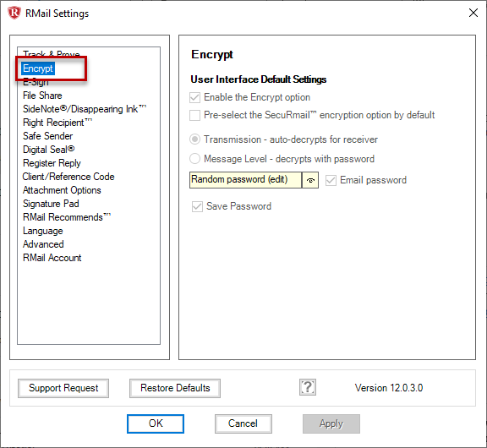Check Pre-select the SecuRmail encryption option
487x448 pixels.
click(194, 115)
